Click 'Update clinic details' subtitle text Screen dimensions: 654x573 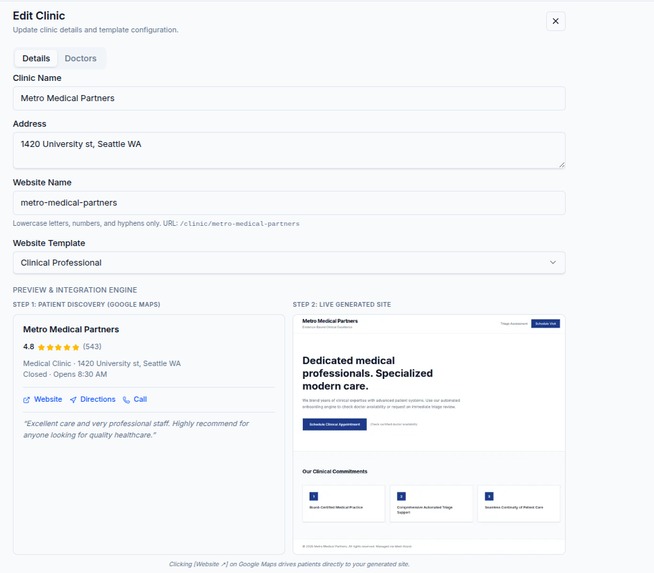96,30
